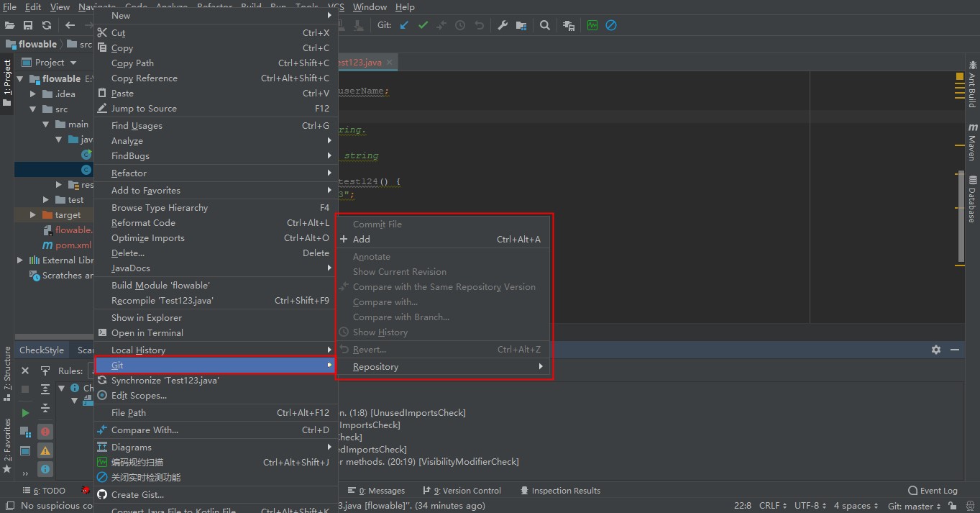Select Add in the Git submenu
The height and width of the screenshot is (513, 980).
[x=362, y=240]
